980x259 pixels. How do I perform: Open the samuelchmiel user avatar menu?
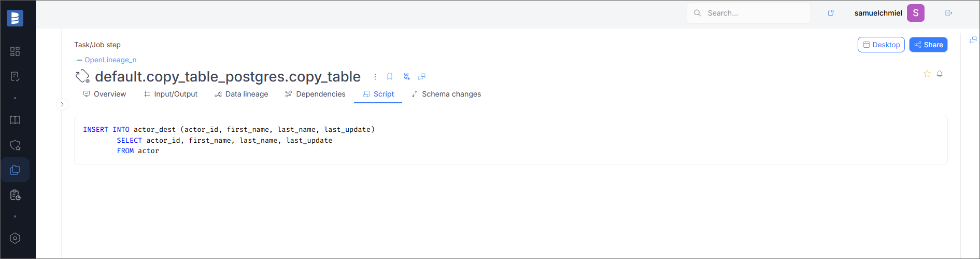[x=916, y=13]
